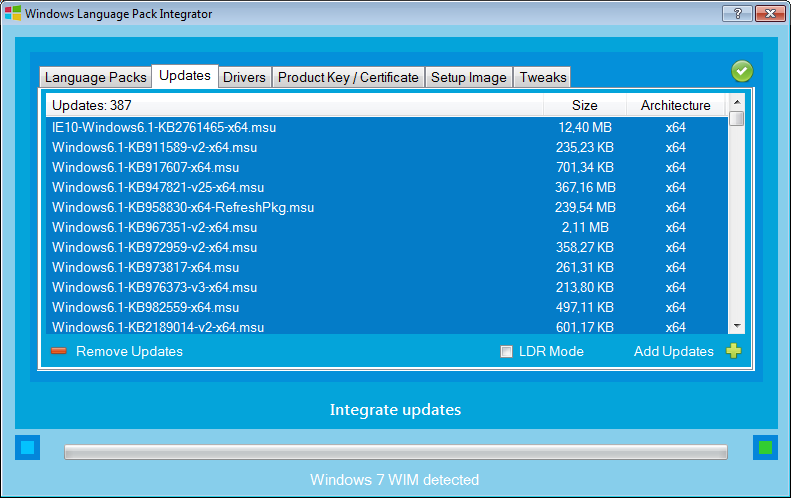Select Windows6.1-KB976373-v3-x64.msu row
This screenshot has width=791, height=498.
[x=387, y=287]
